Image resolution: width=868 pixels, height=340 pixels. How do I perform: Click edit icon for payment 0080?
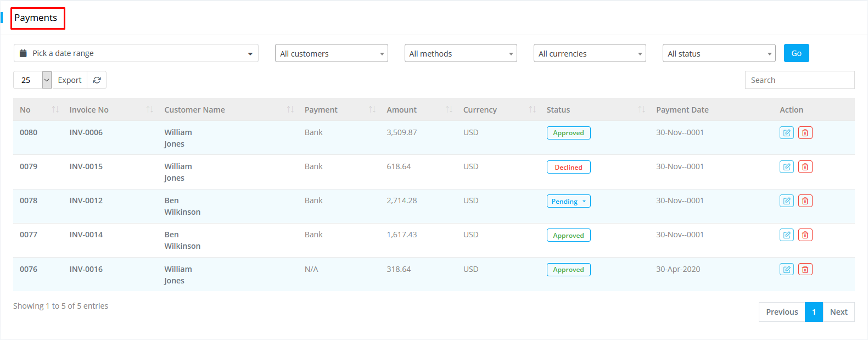786,133
